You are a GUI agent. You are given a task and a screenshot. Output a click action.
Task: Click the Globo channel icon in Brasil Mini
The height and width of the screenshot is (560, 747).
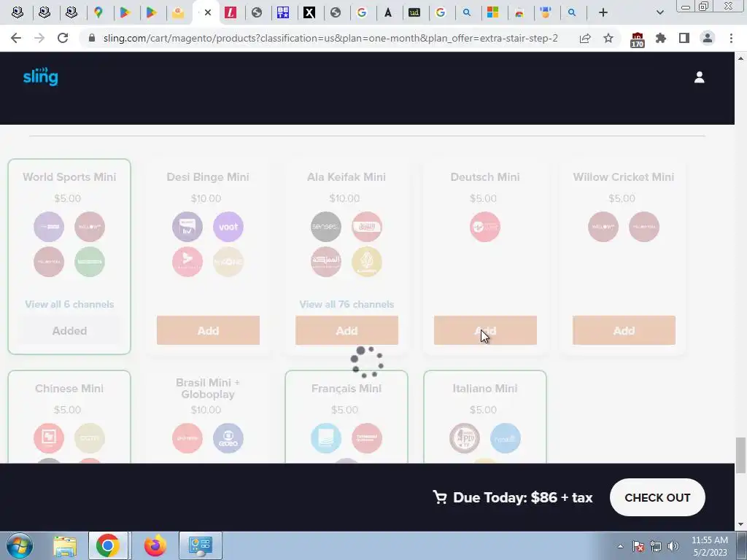click(x=228, y=438)
